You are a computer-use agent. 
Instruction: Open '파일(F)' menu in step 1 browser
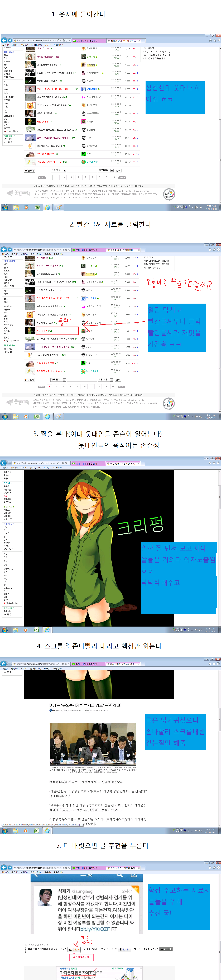click(5, 45)
